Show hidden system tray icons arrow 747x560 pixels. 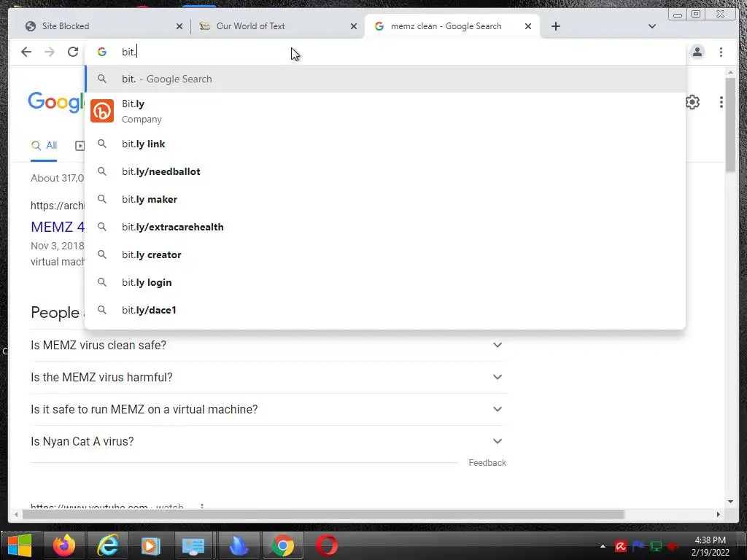(x=603, y=546)
